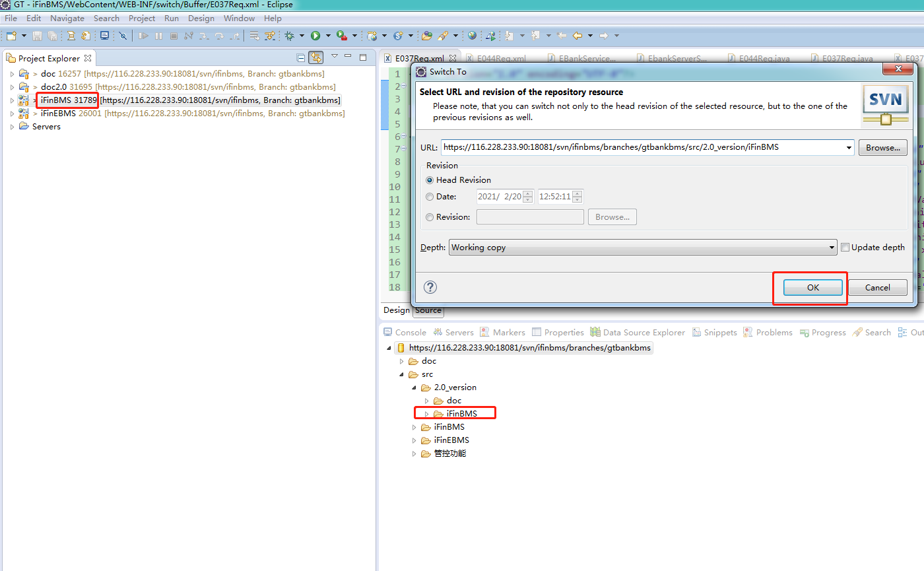The image size is (924, 571).
Task: Select the Servers item in Project Explorer
Action: (x=46, y=127)
